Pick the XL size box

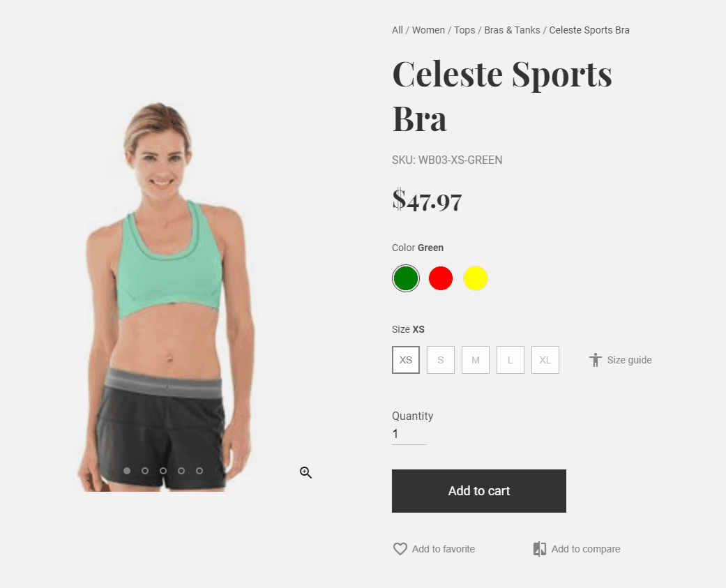point(545,360)
